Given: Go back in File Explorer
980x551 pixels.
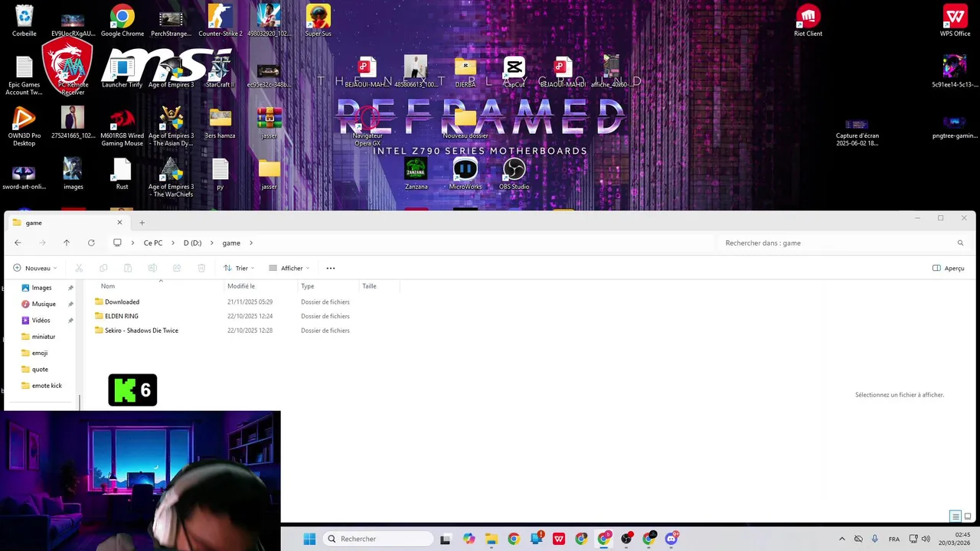Looking at the screenshot, I should 18,243.
